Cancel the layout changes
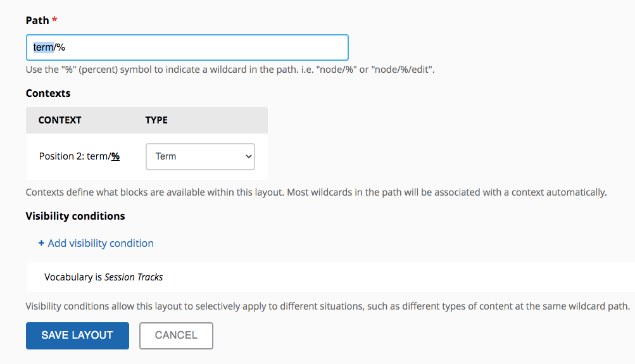This screenshot has height=364, width=635. tap(176, 336)
